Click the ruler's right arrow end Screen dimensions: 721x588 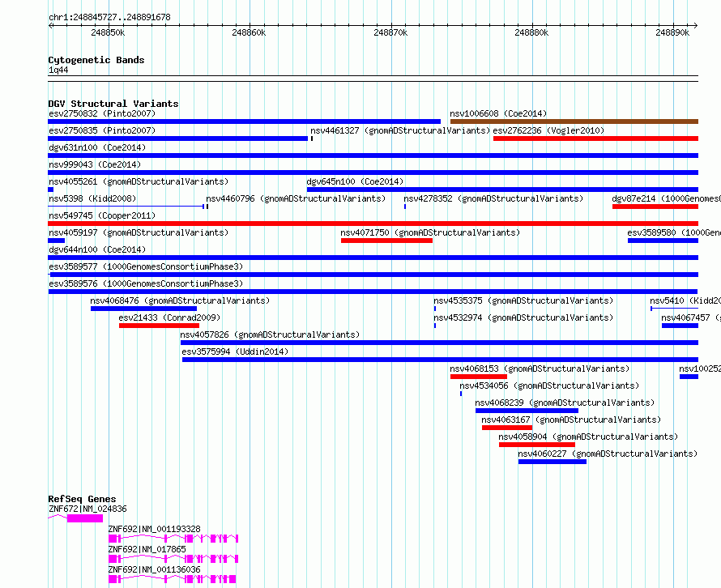pyautogui.click(x=696, y=26)
